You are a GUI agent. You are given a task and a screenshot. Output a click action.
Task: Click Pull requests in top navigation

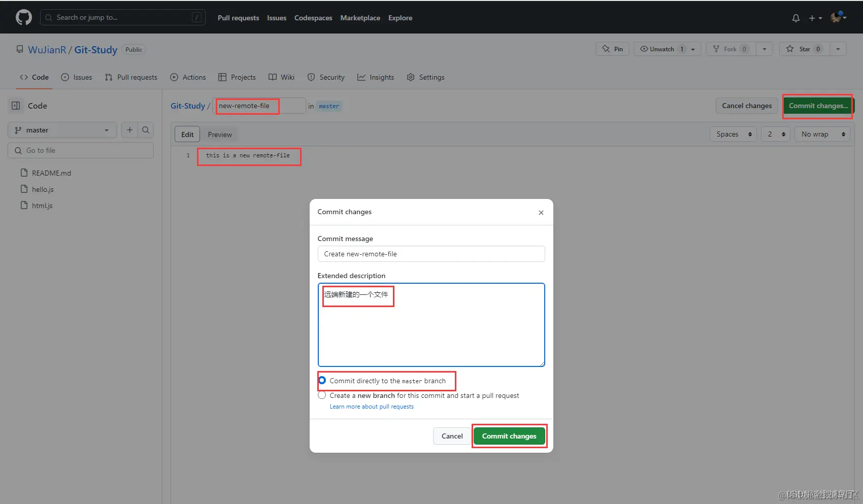tap(238, 18)
